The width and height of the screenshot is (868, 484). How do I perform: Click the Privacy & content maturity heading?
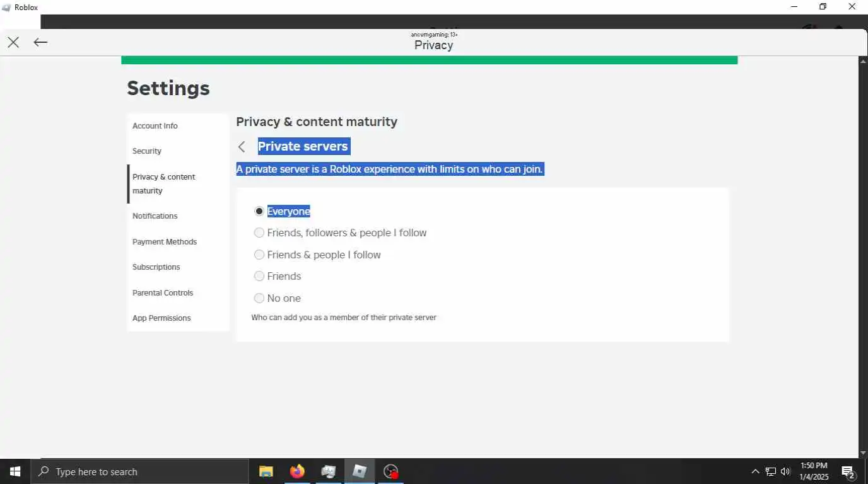pyautogui.click(x=317, y=122)
